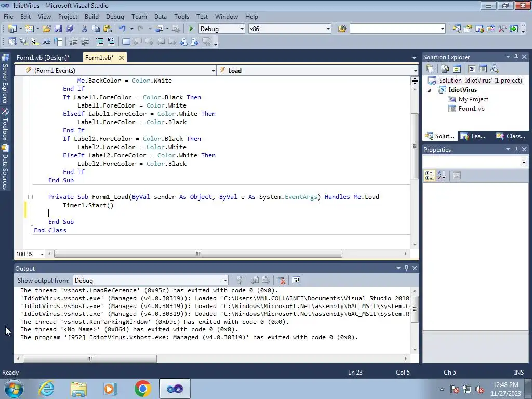
Task: Click the Decrease Indent icon
Action: coord(73,42)
